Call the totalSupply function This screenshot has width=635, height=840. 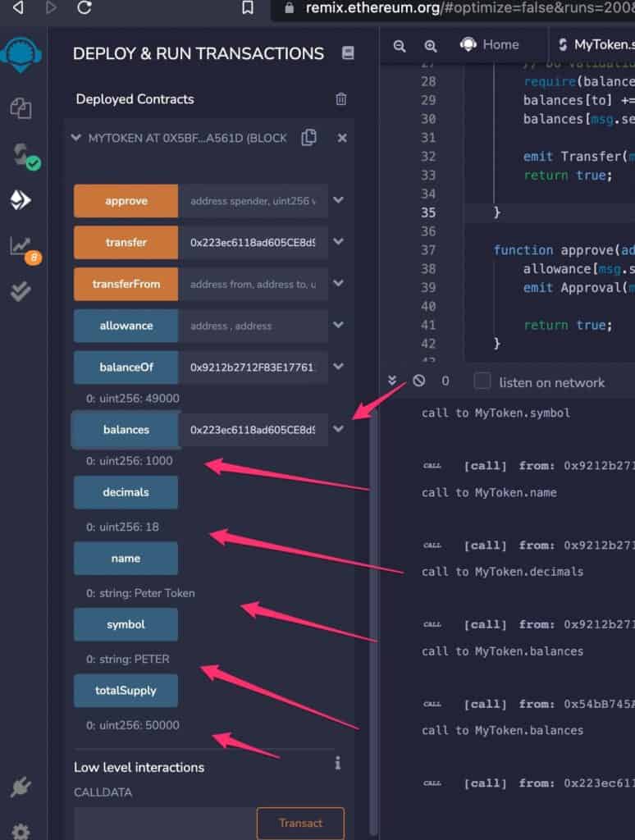126,691
